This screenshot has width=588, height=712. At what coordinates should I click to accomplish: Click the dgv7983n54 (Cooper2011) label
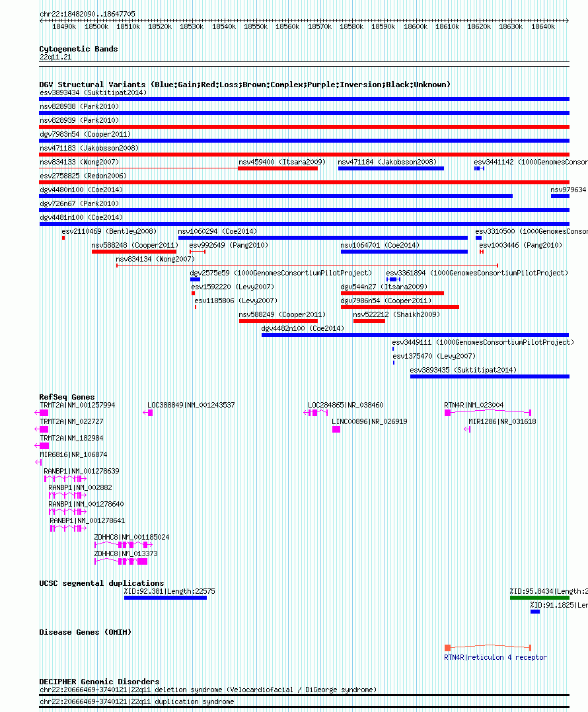pyautogui.click(x=85, y=135)
